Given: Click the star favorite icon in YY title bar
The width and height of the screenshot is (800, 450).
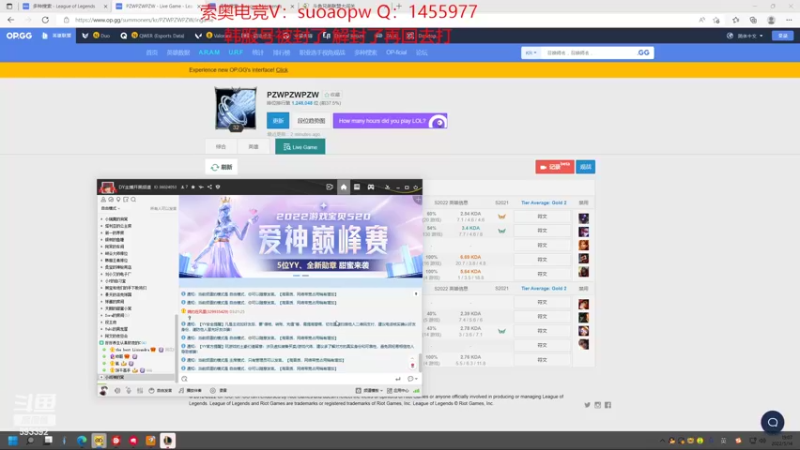Looking at the screenshot, I should coord(193,187).
